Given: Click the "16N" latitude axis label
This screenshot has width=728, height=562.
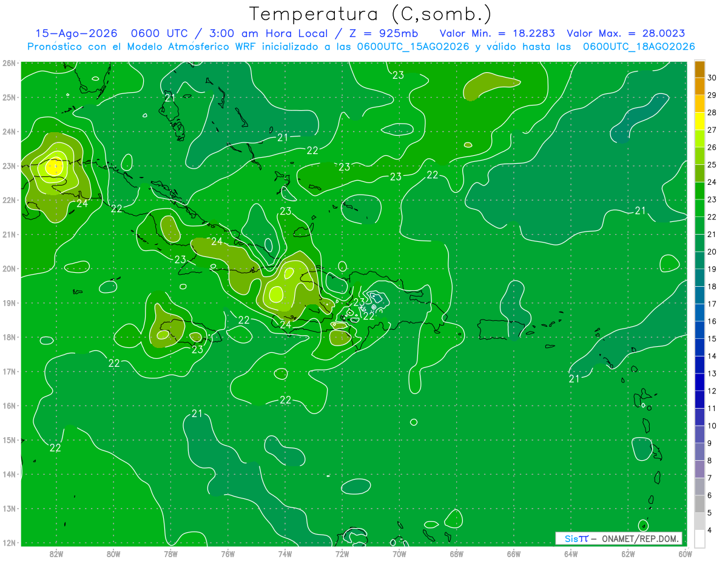Looking at the screenshot, I should (x=9, y=406).
